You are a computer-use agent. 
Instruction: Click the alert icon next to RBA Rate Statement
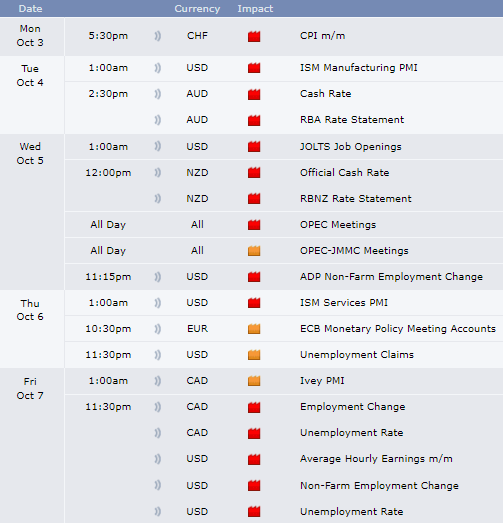tap(158, 120)
